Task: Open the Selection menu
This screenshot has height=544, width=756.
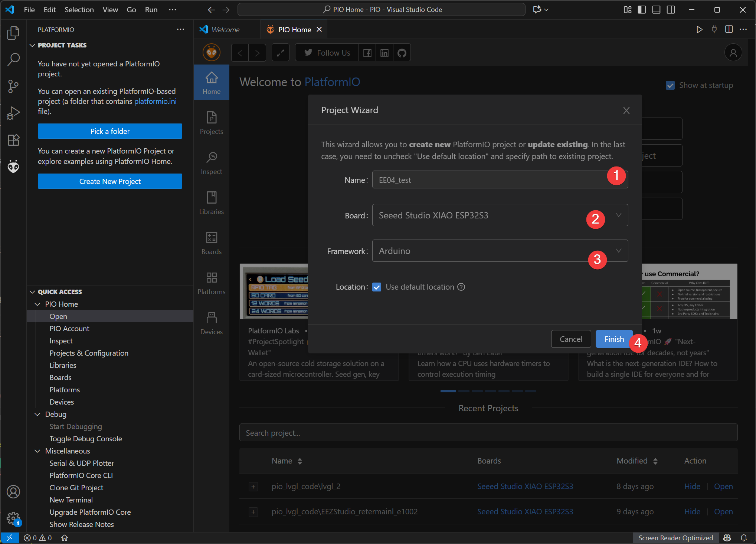Action: pos(79,10)
